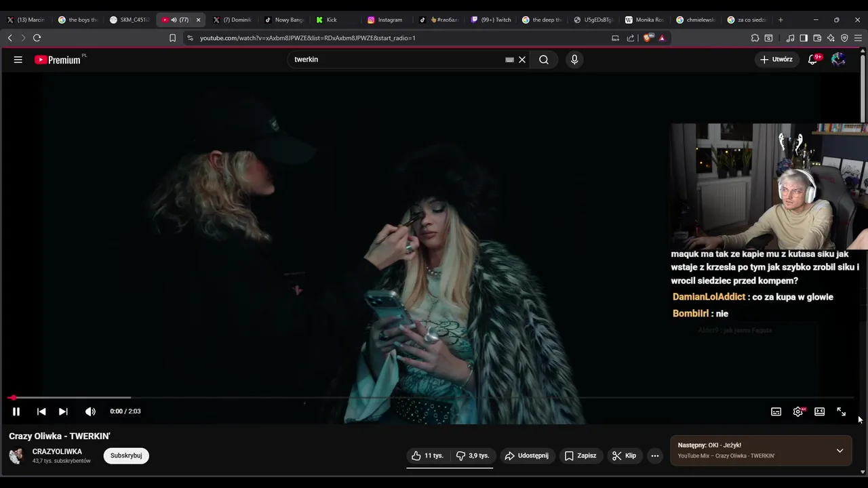Click the Zapisz save button

pyautogui.click(x=580, y=455)
